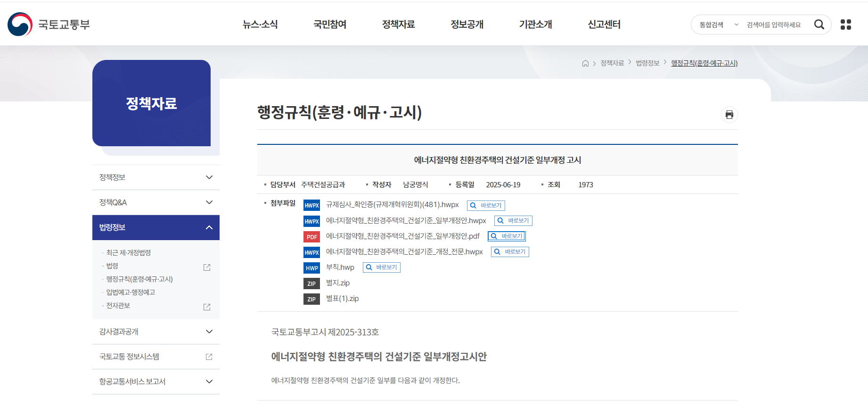Viewport: 868px width, 409px height.
Task: Click the search magnifier icon
Action: pos(819,25)
